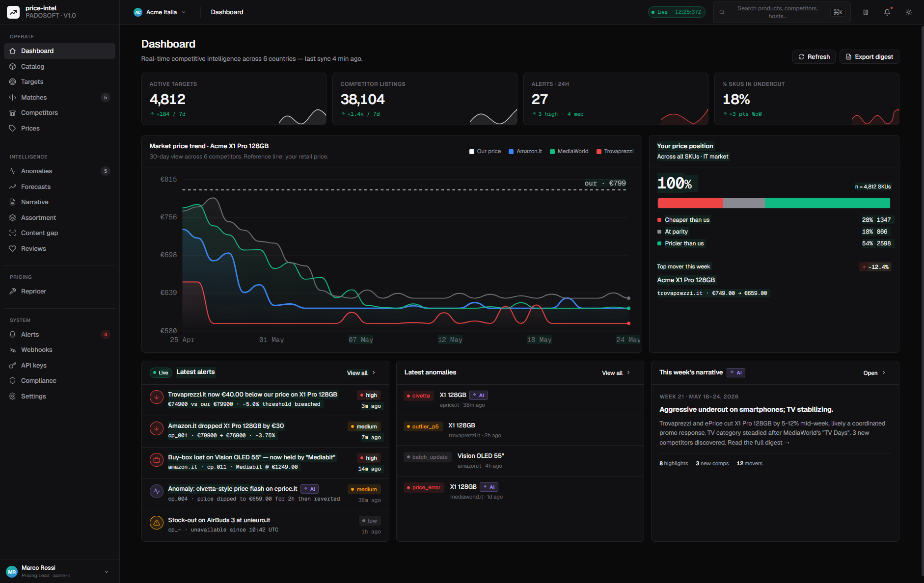This screenshot has height=583, width=924.
Task: Click the outlier_p5 X1 128GB anomaly row
Action: pyautogui.click(x=520, y=430)
